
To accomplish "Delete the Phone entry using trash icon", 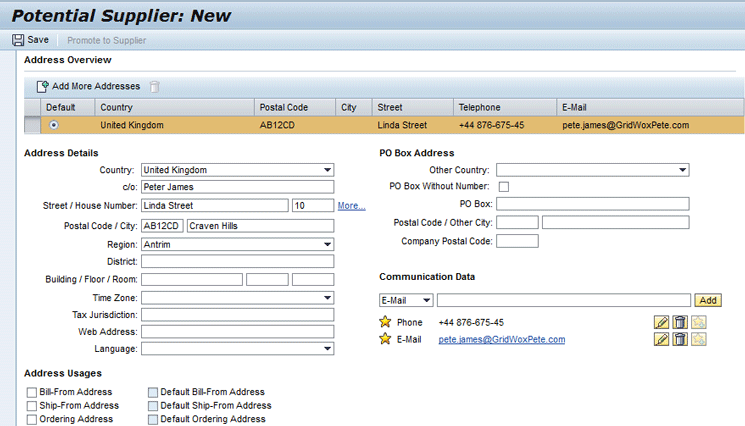I will click(680, 322).
